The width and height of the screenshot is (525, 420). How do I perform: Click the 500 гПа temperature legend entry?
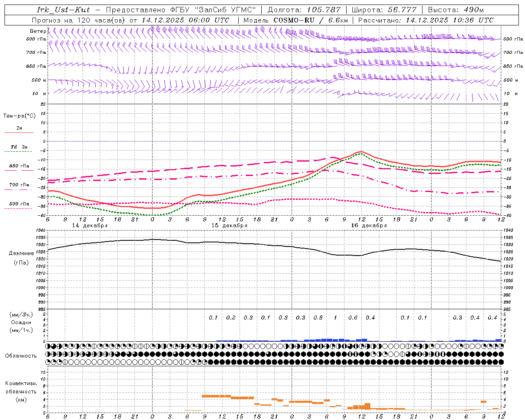click(x=19, y=204)
